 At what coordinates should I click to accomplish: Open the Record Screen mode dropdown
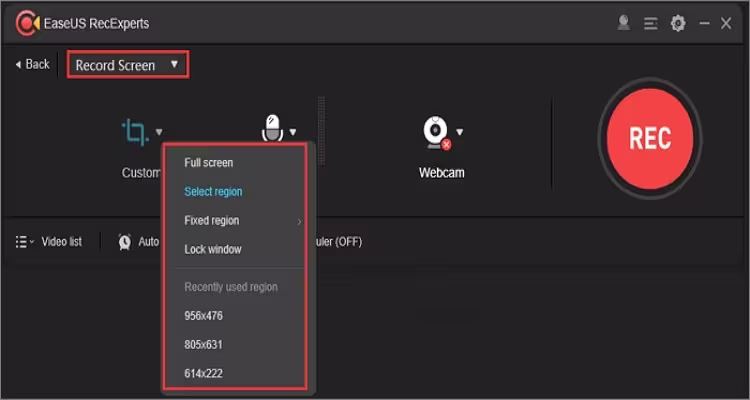[128, 65]
